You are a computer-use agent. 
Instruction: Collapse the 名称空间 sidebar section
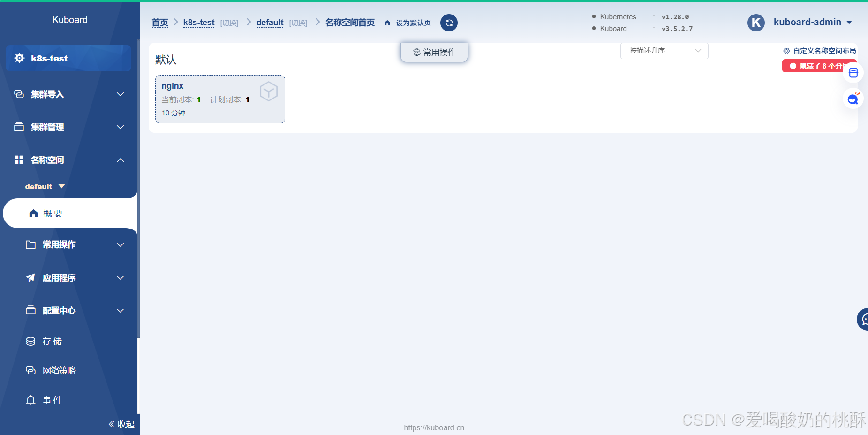69,160
